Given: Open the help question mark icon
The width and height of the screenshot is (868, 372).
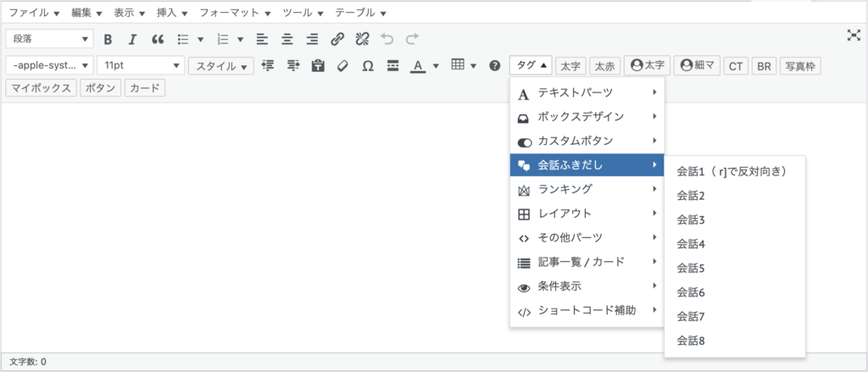Looking at the screenshot, I should (x=495, y=66).
